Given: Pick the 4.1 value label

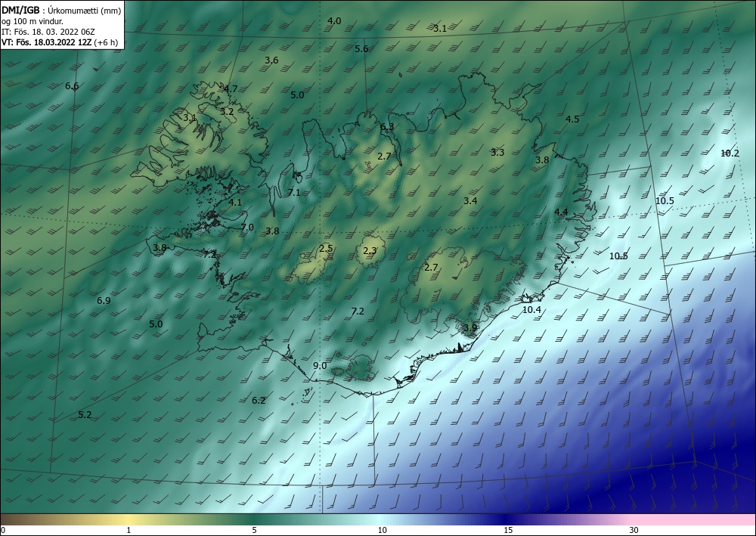Looking at the screenshot, I should 235,203.
